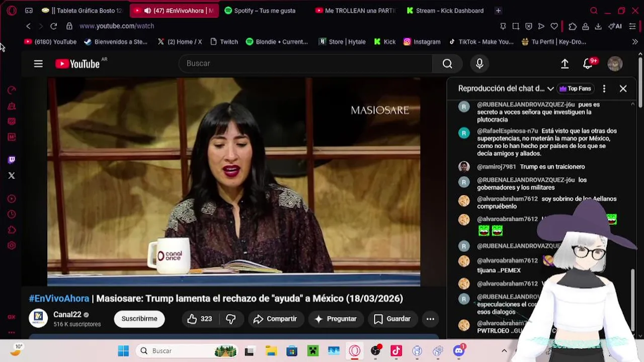This screenshot has width=644, height=362.
Task: Open the ad blocker shield icon
Action: coord(528,26)
